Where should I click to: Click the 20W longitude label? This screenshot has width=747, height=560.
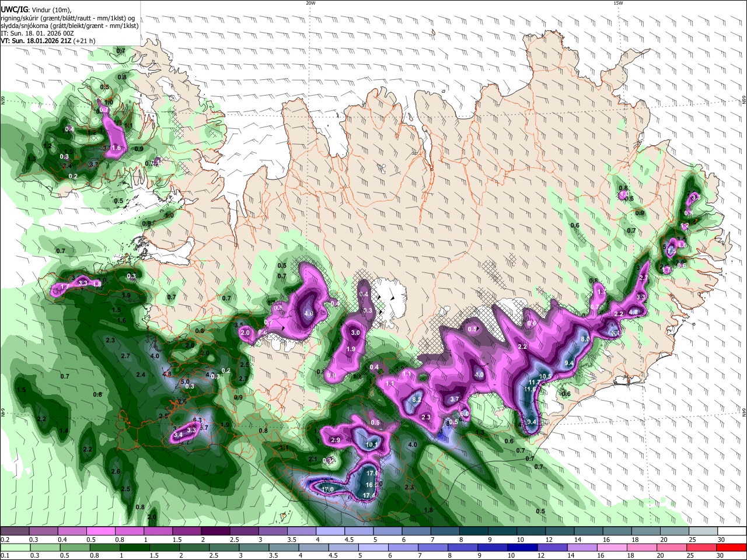point(311,3)
